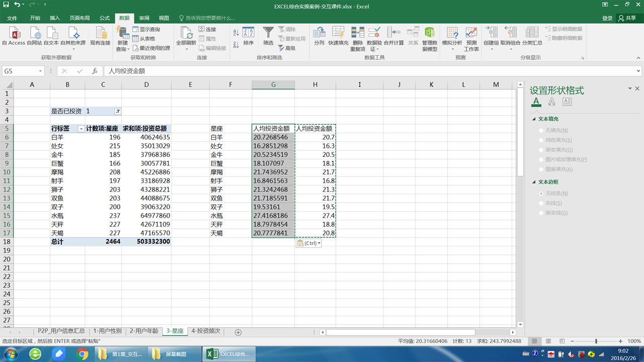The height and width of the screenshot is (362, 644).
Task: Open the 行标签 filter dropdown
Action: 81,129
